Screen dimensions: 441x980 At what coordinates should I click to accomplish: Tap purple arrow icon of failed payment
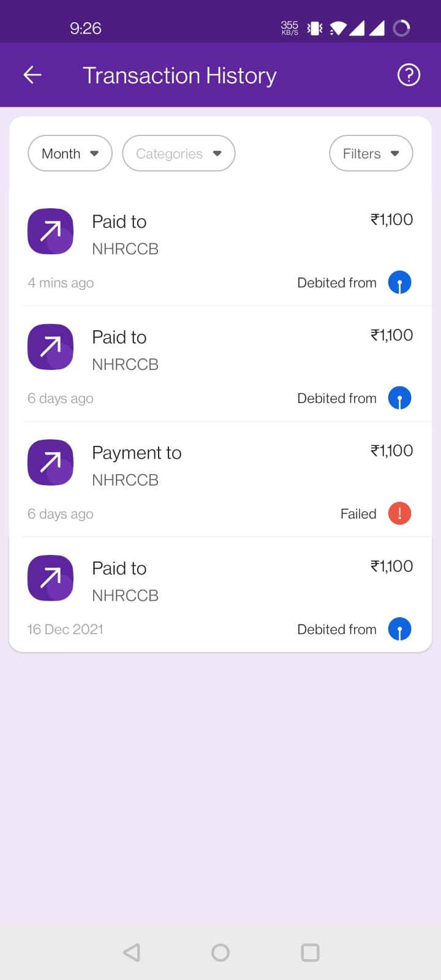[x=50, y=462]
